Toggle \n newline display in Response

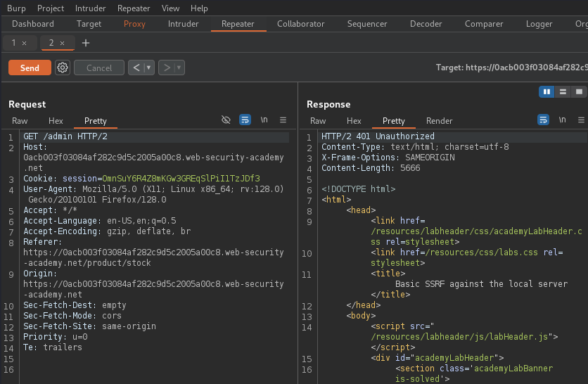562,120
